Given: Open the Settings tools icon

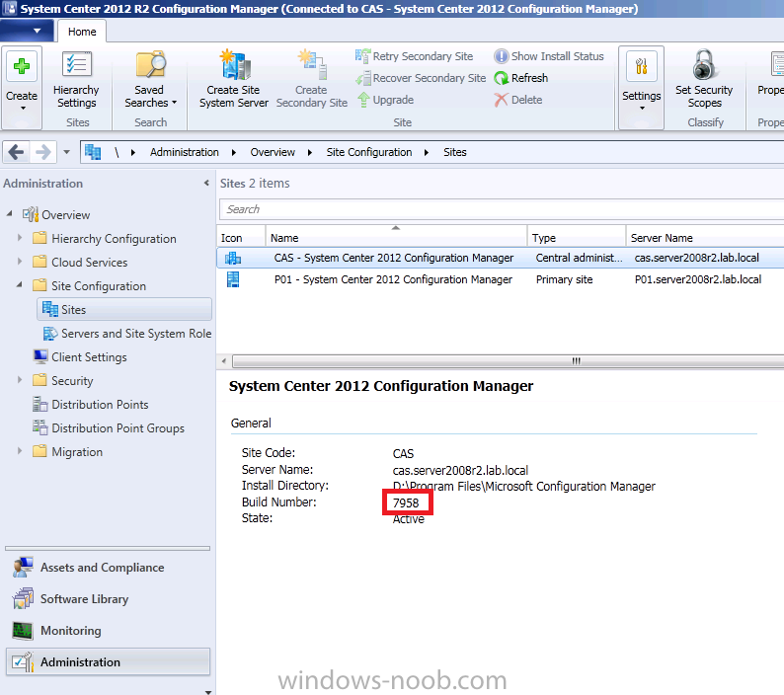Looking at the screenshot, I should tap(642, 66).
